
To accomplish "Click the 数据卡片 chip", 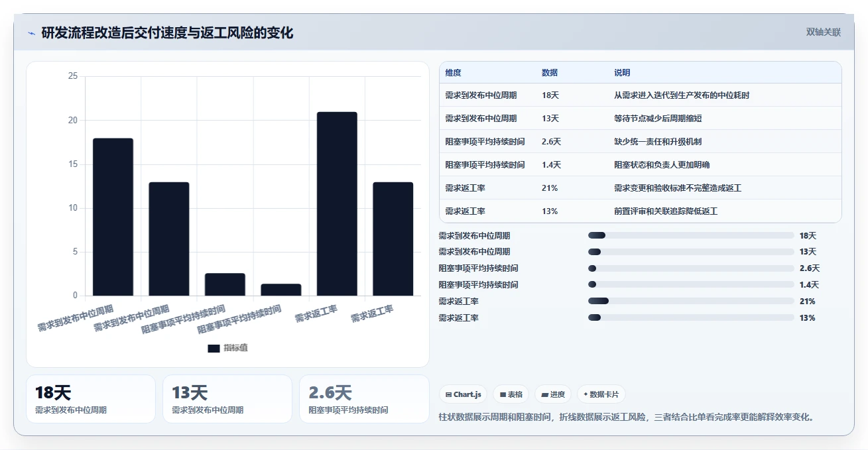I will click(x=601, y=394).
